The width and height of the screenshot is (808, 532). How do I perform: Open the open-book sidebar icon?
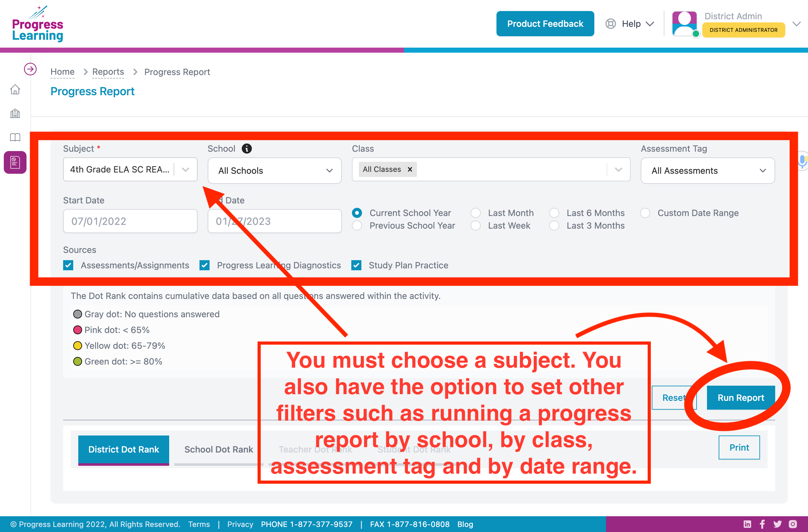15,137
